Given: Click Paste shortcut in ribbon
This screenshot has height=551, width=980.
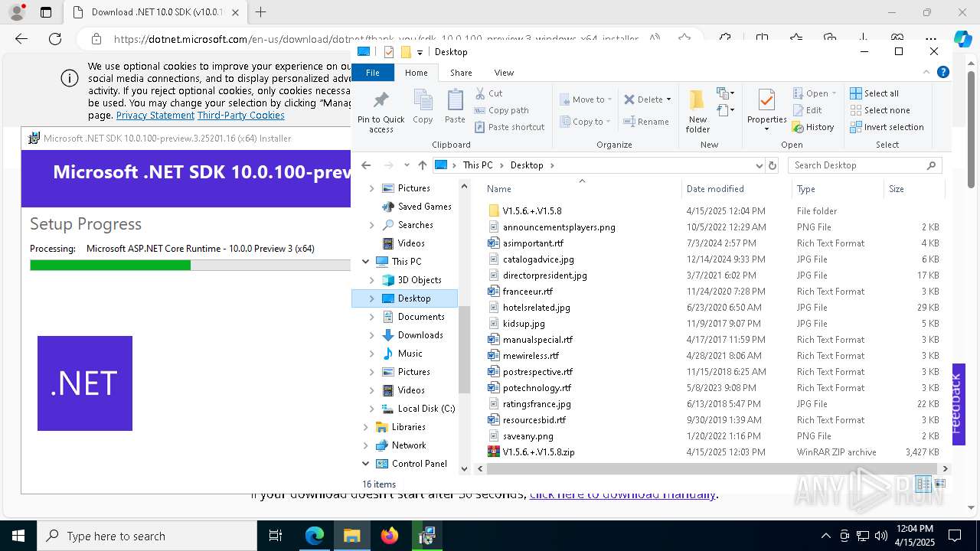Looking at the screenshot, I should 509,127.
